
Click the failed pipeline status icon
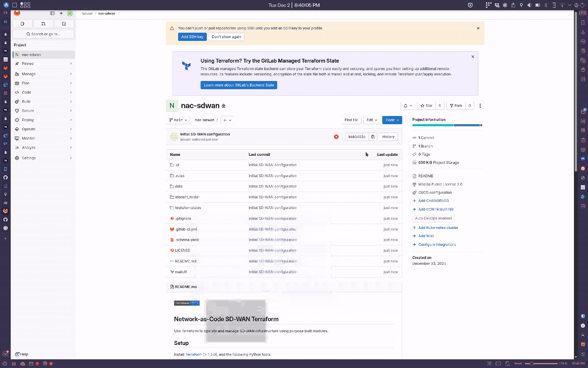click(336, 136)
